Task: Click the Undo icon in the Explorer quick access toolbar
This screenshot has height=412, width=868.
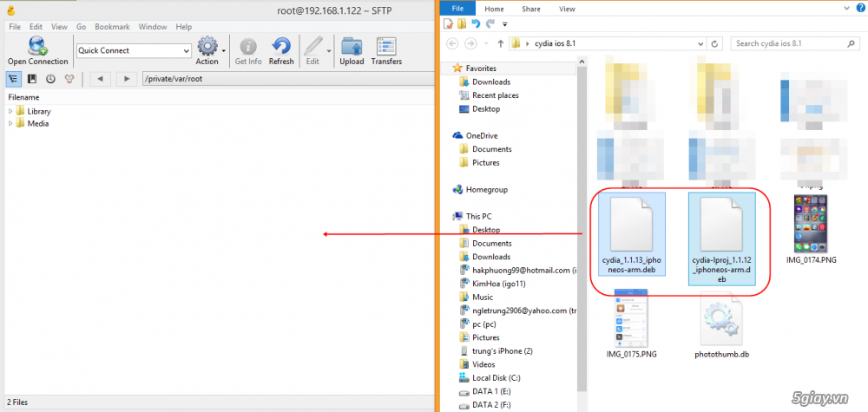Action: [x=476, y=23]
